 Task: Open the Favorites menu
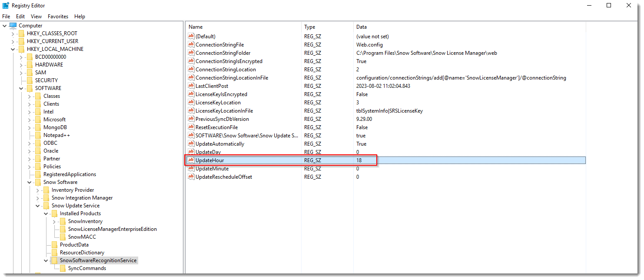tap(58, 17)
